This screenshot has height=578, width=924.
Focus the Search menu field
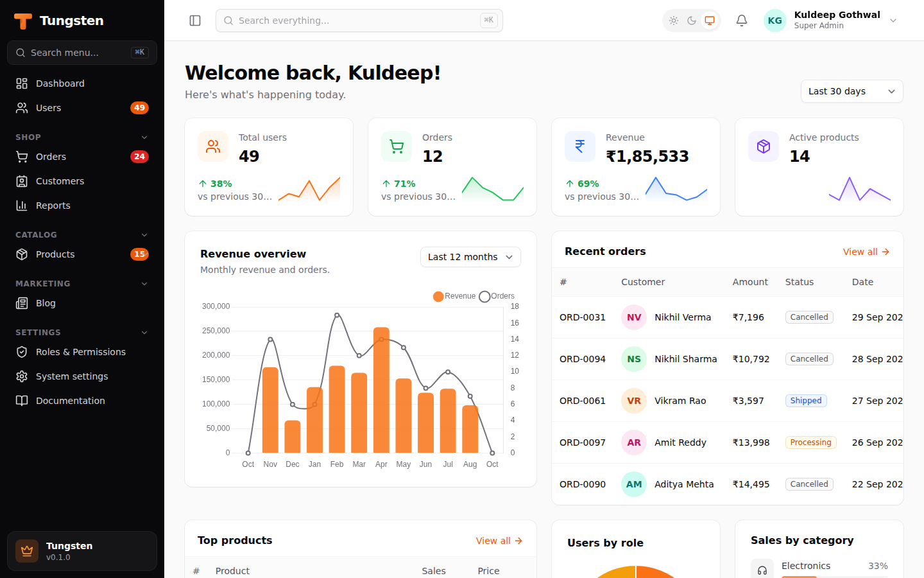pos(82,53)
